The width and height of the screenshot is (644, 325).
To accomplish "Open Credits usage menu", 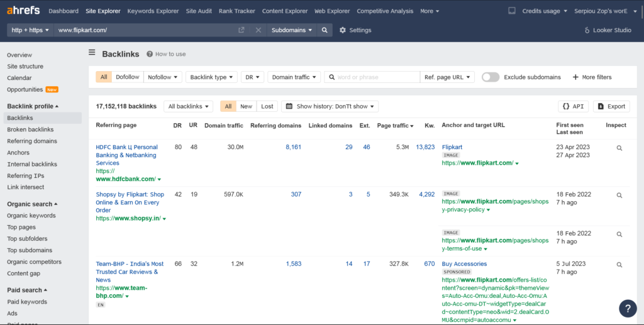I will tap(545, 11).
